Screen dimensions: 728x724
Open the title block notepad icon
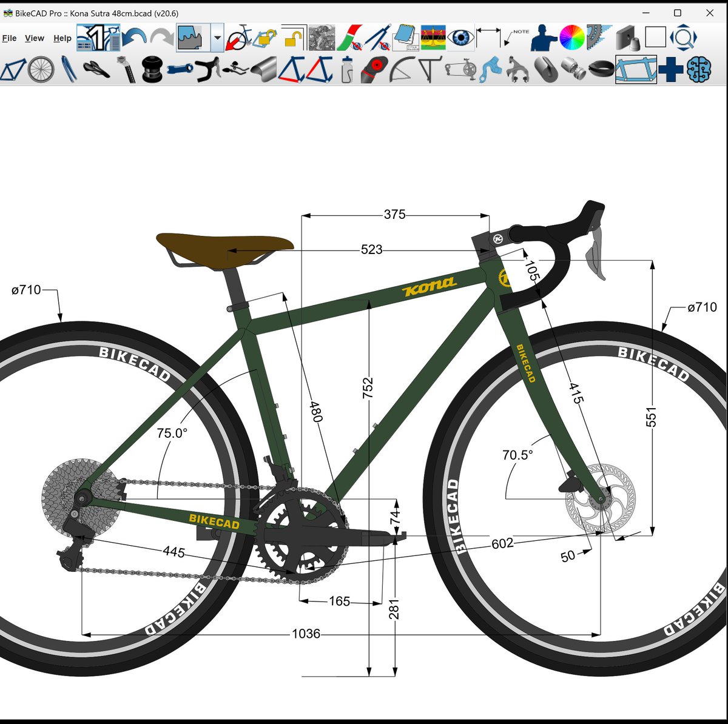[405, 38]
